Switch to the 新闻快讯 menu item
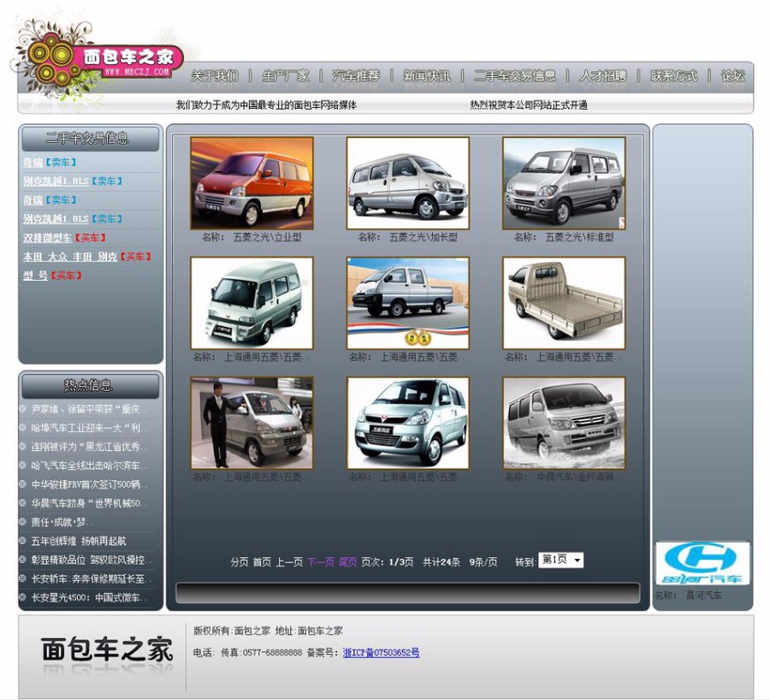Image resolution: width=770 pixels, height=700 pixels. pos(426,75)
